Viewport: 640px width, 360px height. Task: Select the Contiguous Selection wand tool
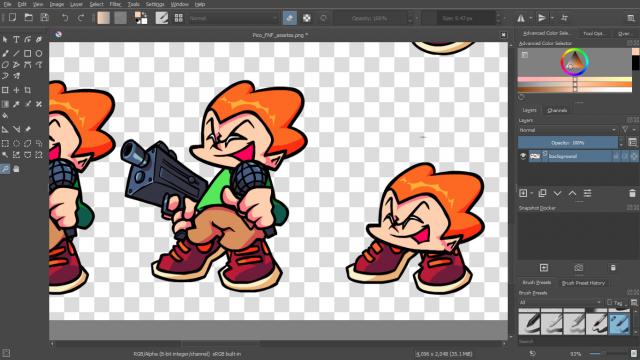[5, 155]
